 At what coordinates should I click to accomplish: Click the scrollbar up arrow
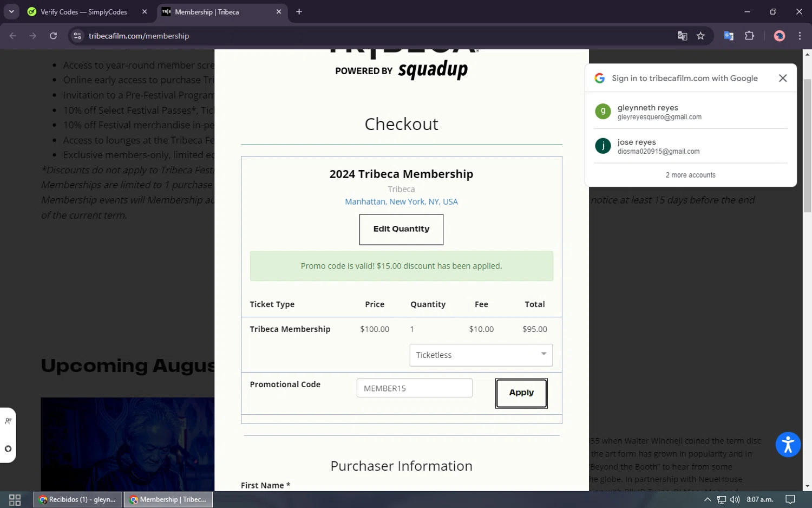[x=807, y=54]
